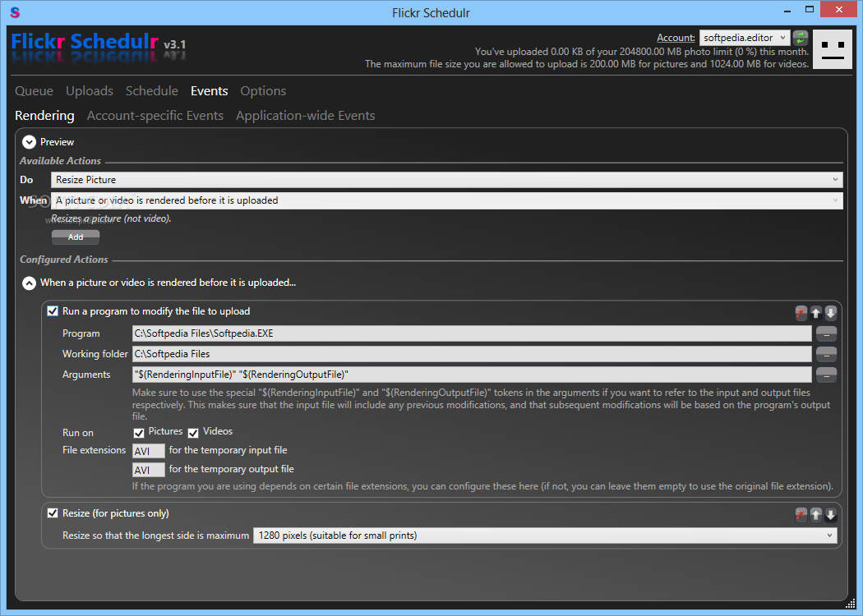Click the Account link
This screenshot has width=863, height=616.
pyautogui.click(x=676, y=38)
